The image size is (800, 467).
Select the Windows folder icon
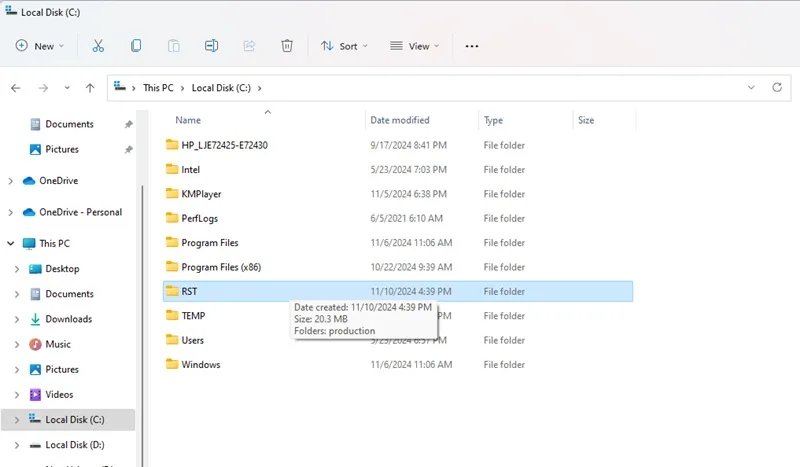172,364
